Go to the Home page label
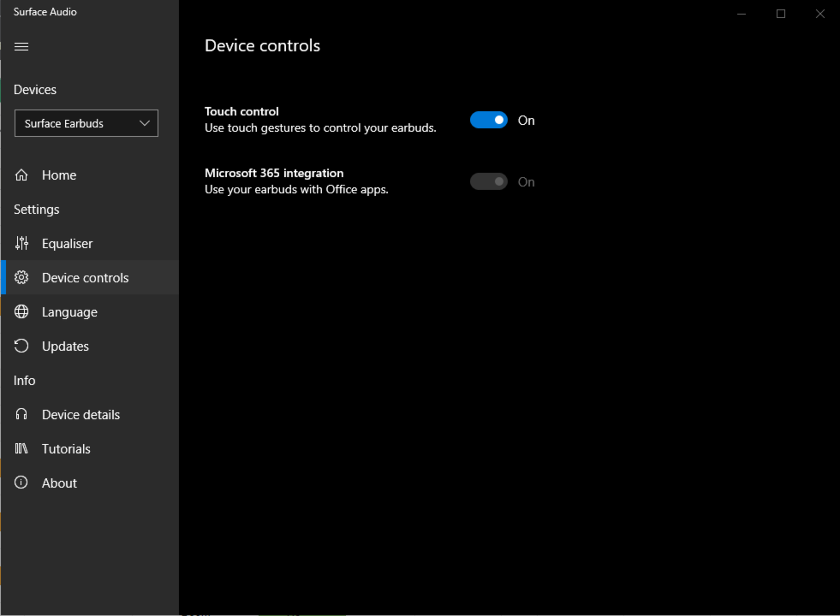The image size is (840, 616). click(x=59, y=175)
